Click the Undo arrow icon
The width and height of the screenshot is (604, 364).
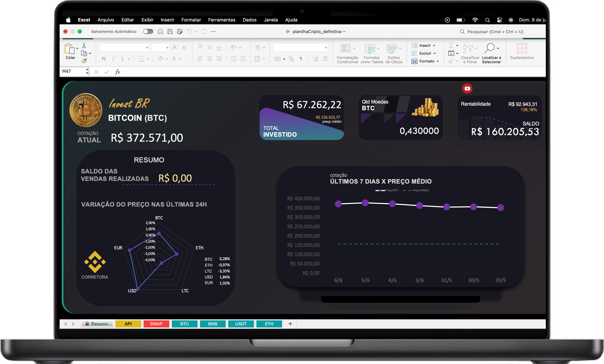click(189, 31)
